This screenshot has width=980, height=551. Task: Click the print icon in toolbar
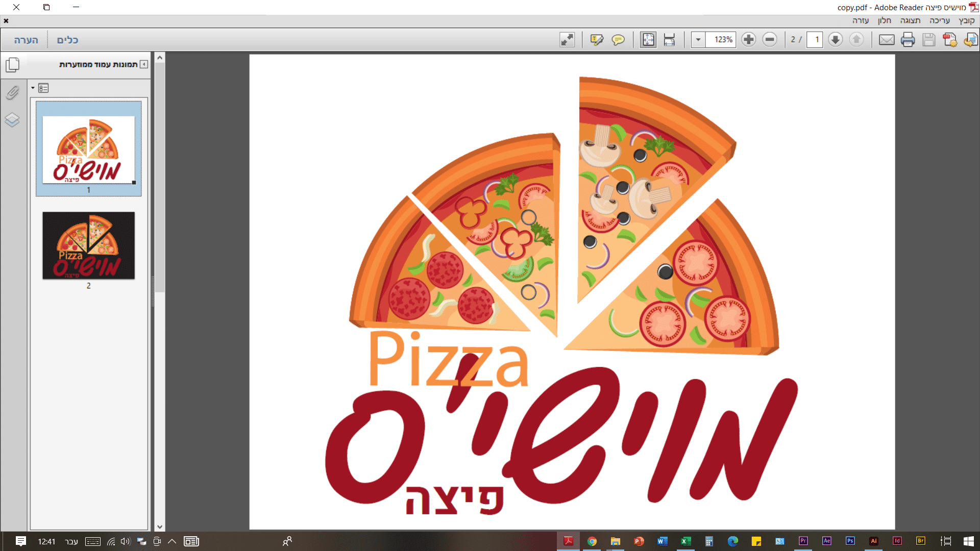coord(908,40)
